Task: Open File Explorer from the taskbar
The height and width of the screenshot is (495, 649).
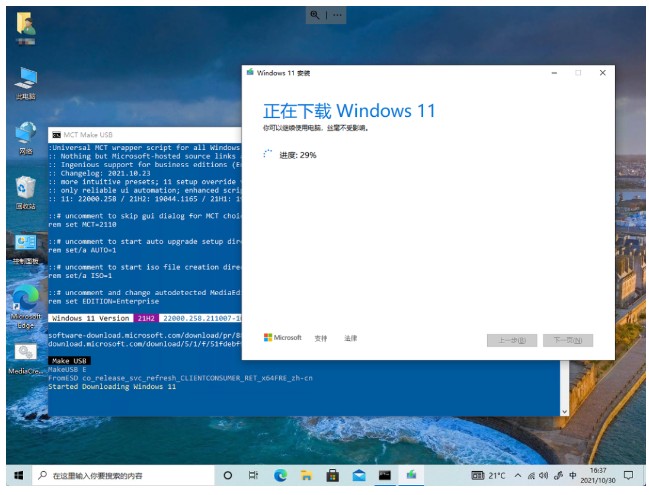Action: pos(306,475)
